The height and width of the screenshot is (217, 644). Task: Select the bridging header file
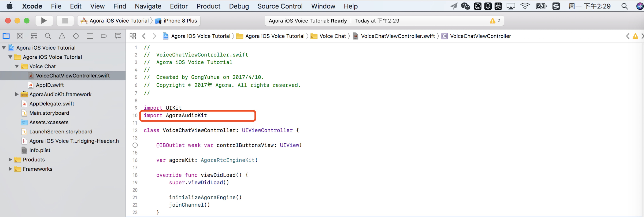coord(74,141)
